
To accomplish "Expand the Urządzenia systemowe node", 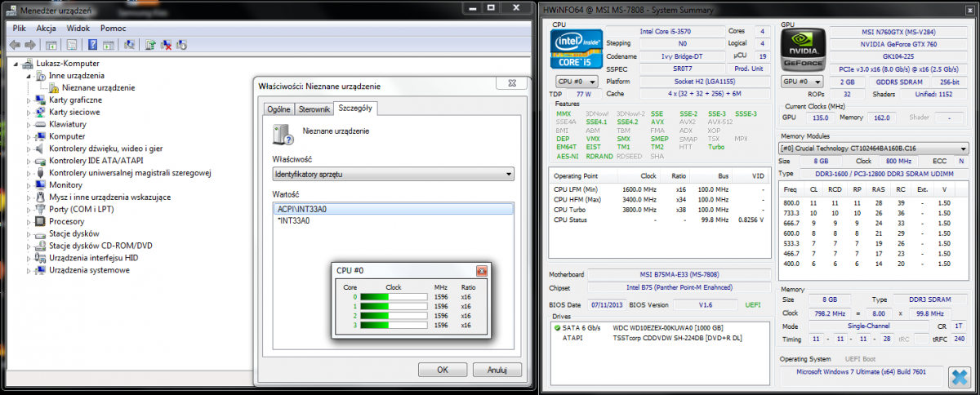I will pyautogui.click(x=29, y=270).
